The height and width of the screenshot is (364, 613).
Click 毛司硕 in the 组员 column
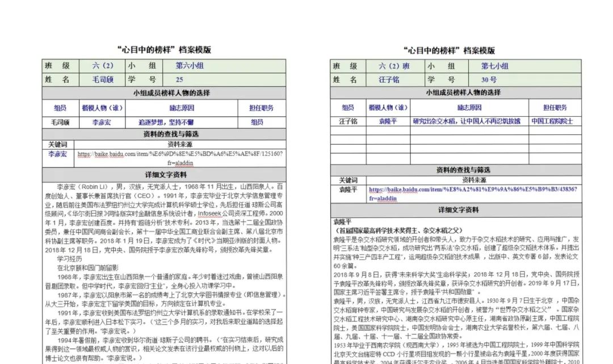point(60,122)
